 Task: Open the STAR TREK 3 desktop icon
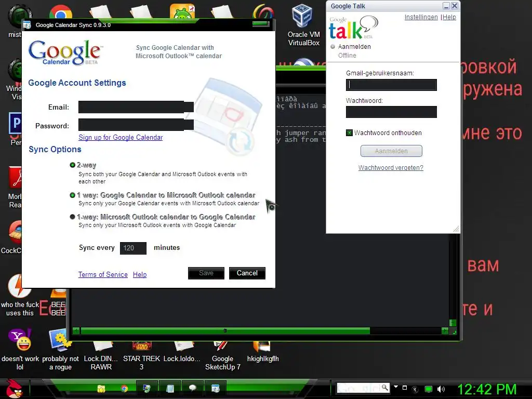pos(141,356)
